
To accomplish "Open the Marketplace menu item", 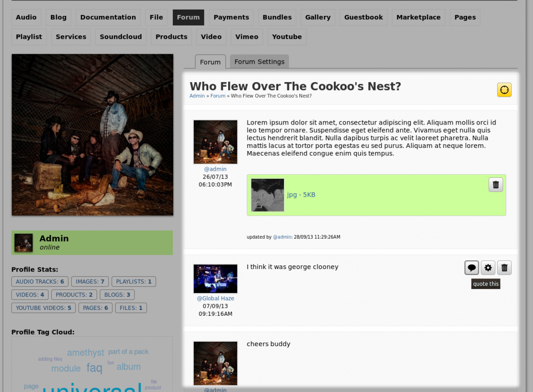I will tap(418, 17).
